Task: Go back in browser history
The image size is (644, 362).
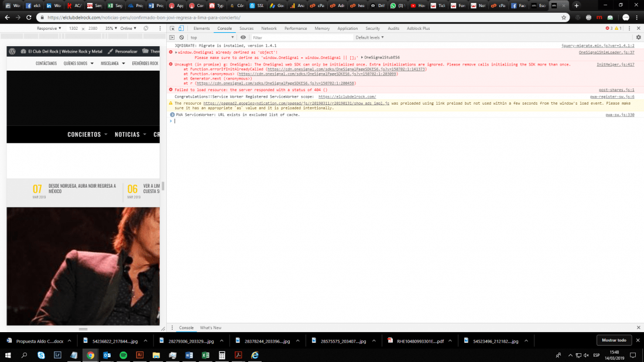Action: 8,18
